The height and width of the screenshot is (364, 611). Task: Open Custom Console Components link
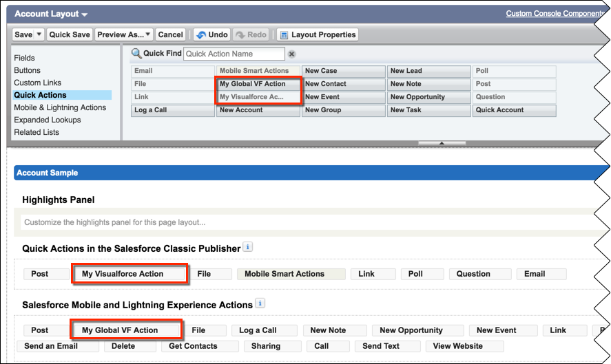tap(554, 13)
